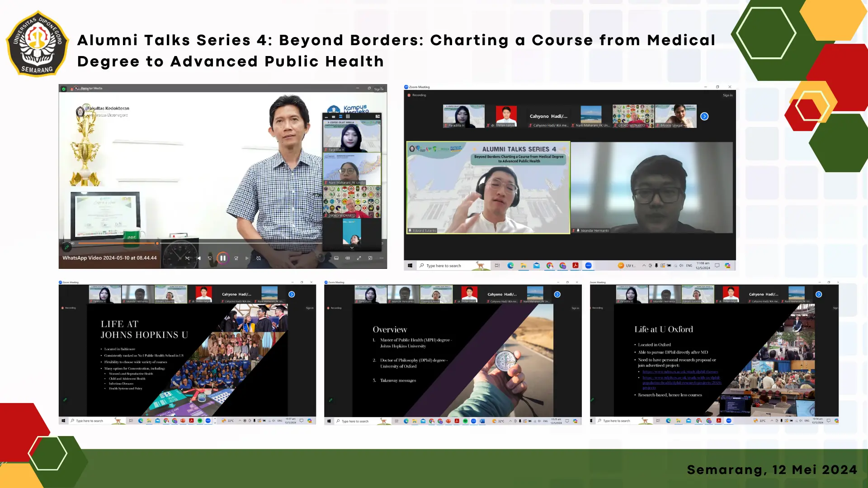Screen dimensions: 868x488
Task: Show next participants in Johns Hopkins slide window
Action: 292,294
